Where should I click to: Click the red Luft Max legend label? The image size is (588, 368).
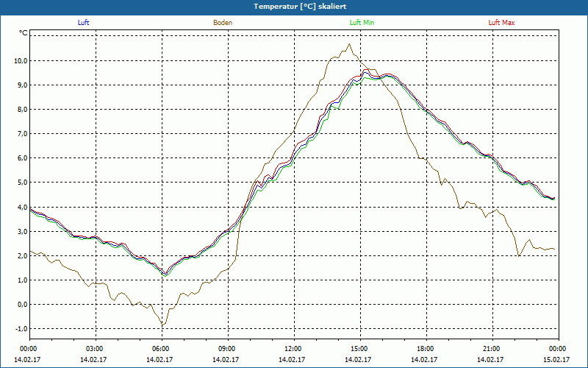(501, 23)
